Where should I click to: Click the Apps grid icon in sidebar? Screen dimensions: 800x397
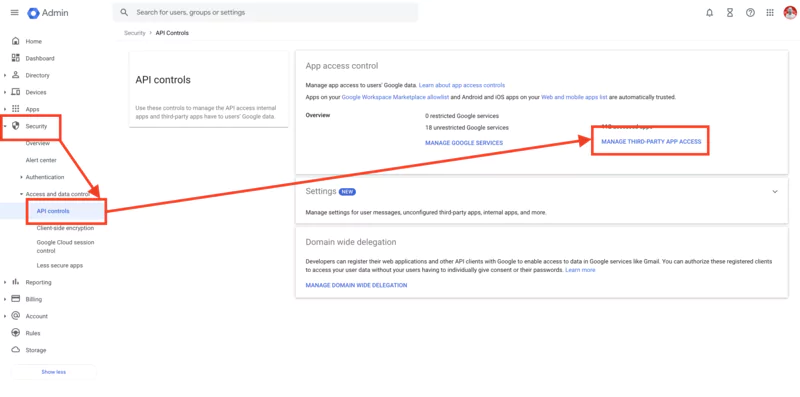[15, 109]
